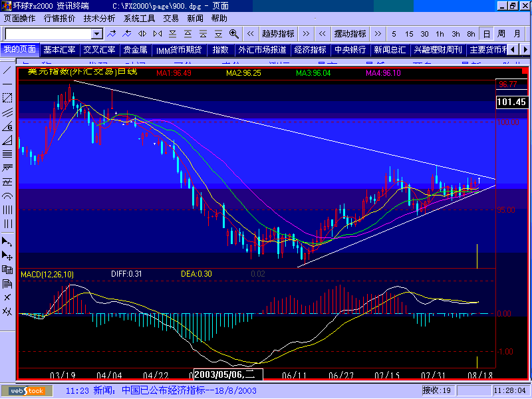Go to previous trend indicator with << button
This screenshot has width=532, height=399.
click(251, 34)
